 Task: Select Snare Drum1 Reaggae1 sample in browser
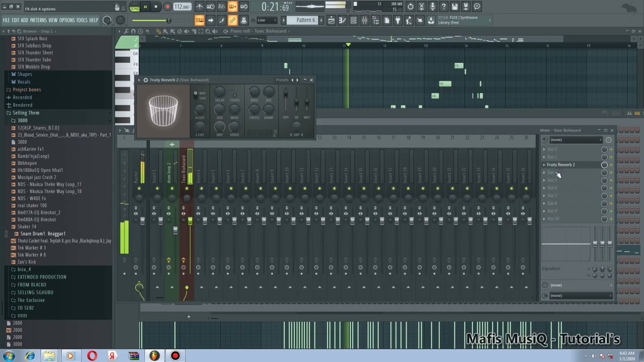43,234
